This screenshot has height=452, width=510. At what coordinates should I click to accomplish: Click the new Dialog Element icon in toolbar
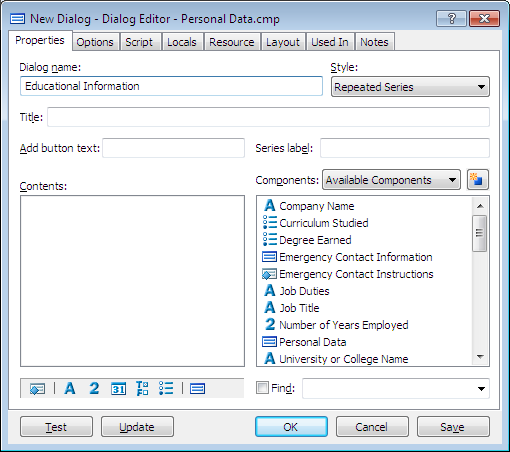point(37,389)
